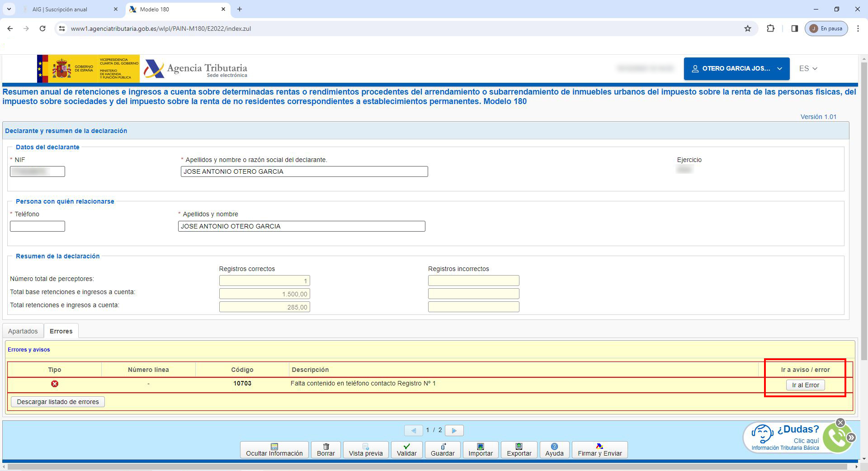
Task: Switch to the Apartados tab
Action: pos(23,331)
